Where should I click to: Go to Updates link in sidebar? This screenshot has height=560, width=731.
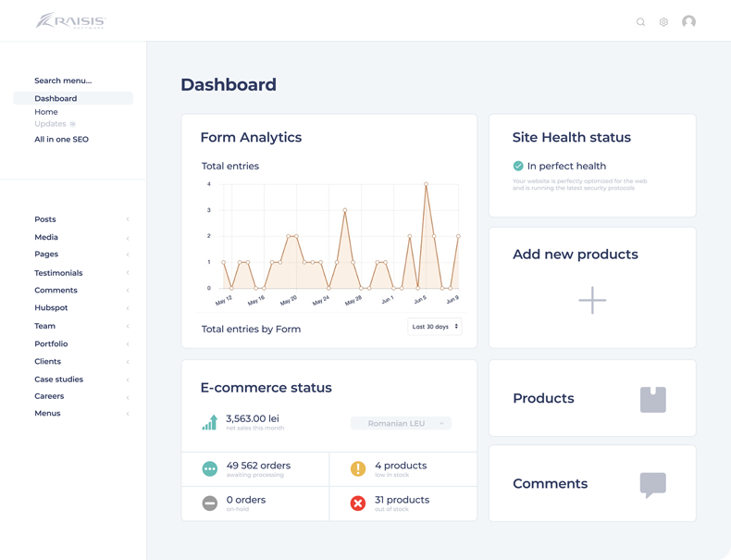(50, 124)
